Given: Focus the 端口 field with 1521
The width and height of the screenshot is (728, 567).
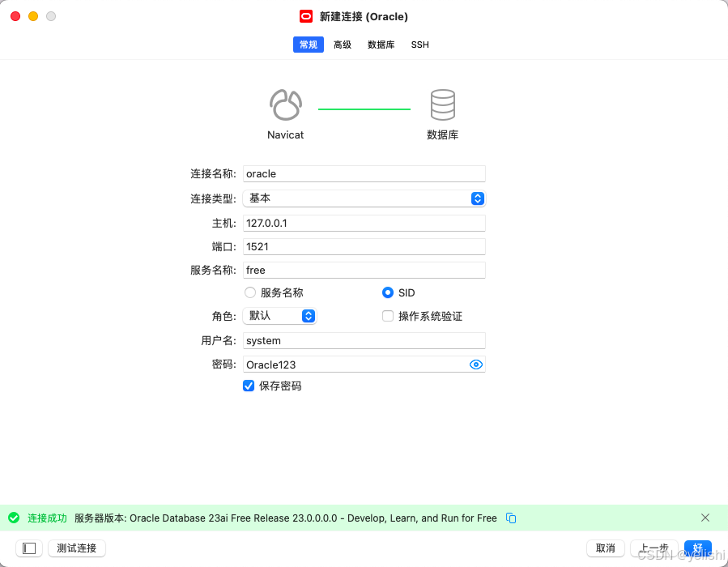Looking at the screenshot, I should point(364,246).
